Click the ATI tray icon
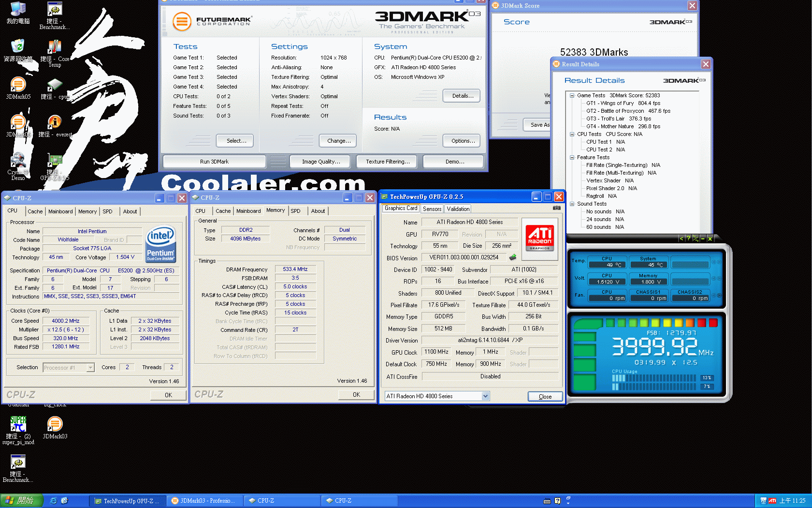812x508 pixels. click(x=772, y=501)
